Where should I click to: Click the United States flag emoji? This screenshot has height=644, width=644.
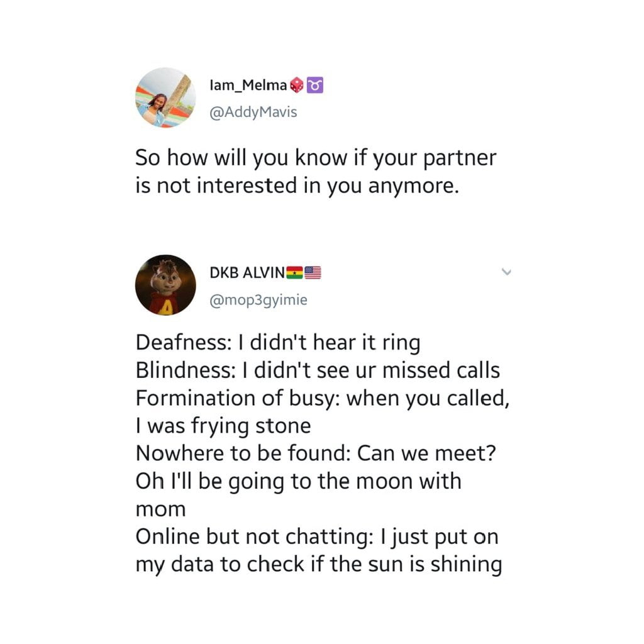click(313, 273)
